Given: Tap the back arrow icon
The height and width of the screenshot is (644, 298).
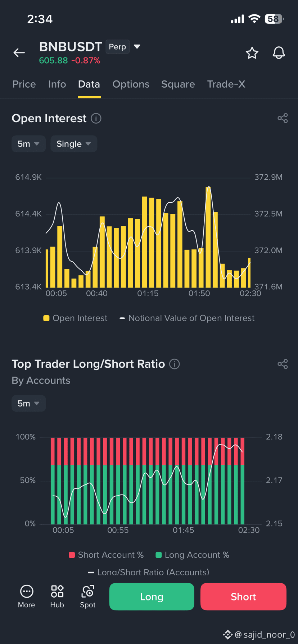Looking at the screenshot, I should coord(19,53).
